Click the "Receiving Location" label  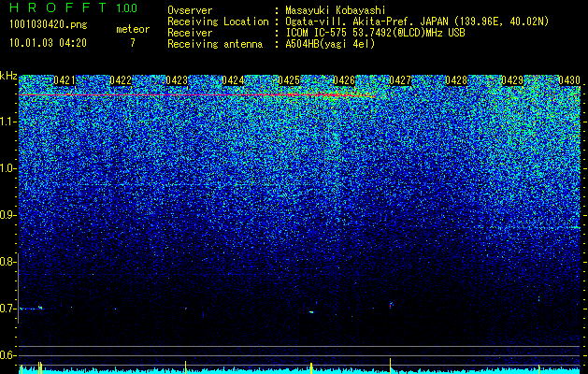(218, 22)
